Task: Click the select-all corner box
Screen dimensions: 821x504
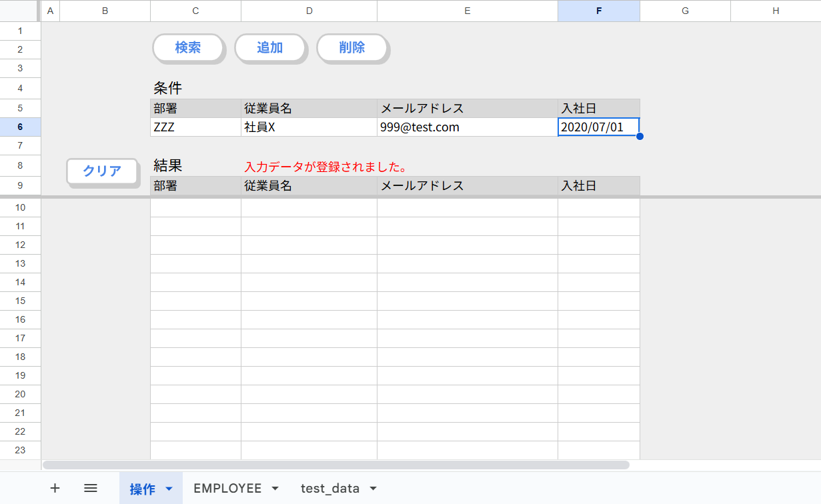Action: 20,11
